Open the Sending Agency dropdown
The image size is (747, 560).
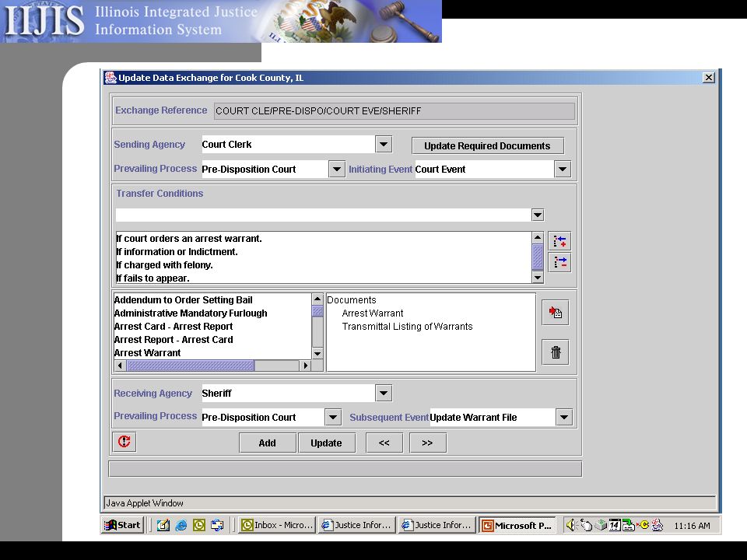(x=384, y=145)
